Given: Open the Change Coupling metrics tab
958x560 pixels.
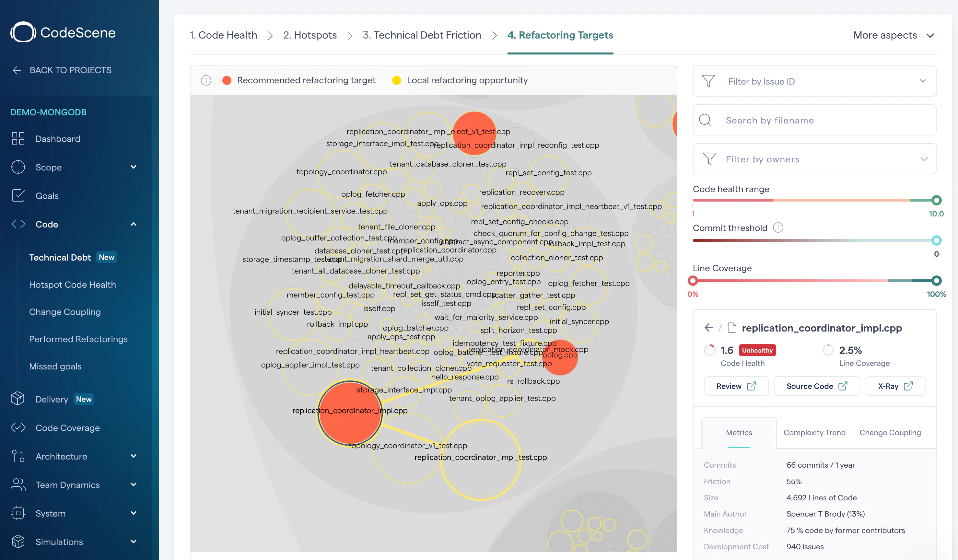Looking at the screenshot, I should (890, 432).
